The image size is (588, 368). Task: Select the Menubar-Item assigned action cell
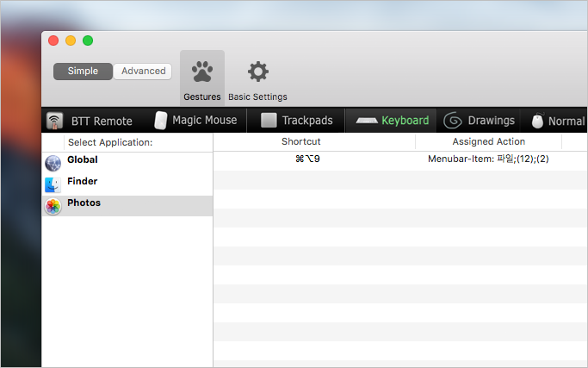click(x=488, y=159)
